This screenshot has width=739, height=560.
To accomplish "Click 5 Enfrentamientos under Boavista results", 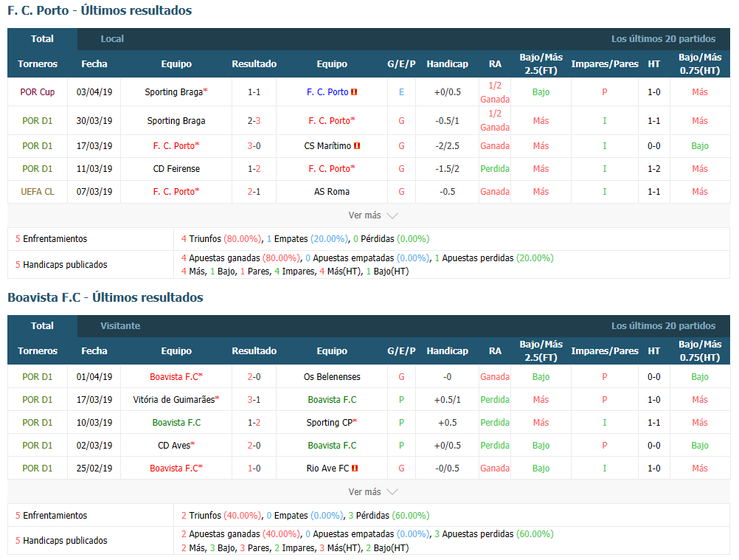I will click(x=52, y=516).
